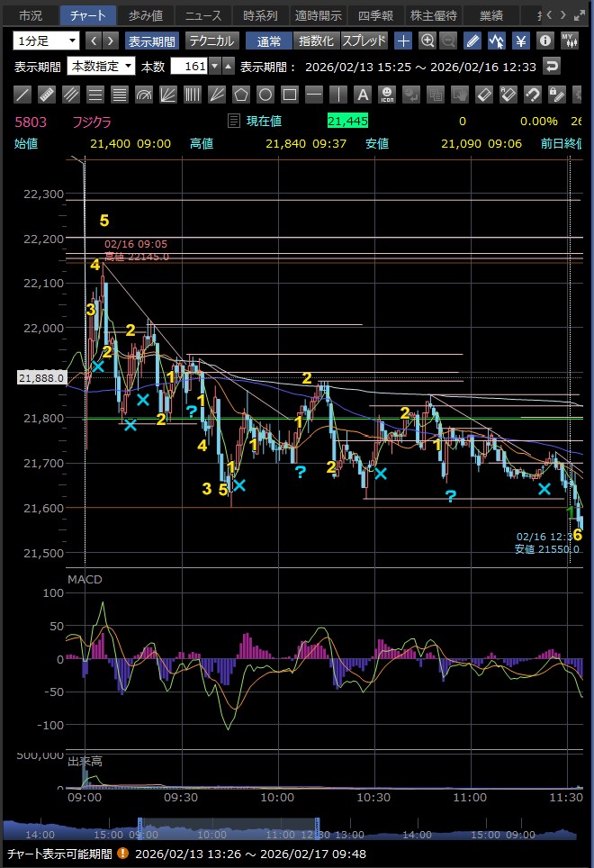The image size is (594, 868).
Task: Switch to the ニュース tab
Action: [203, 15]
